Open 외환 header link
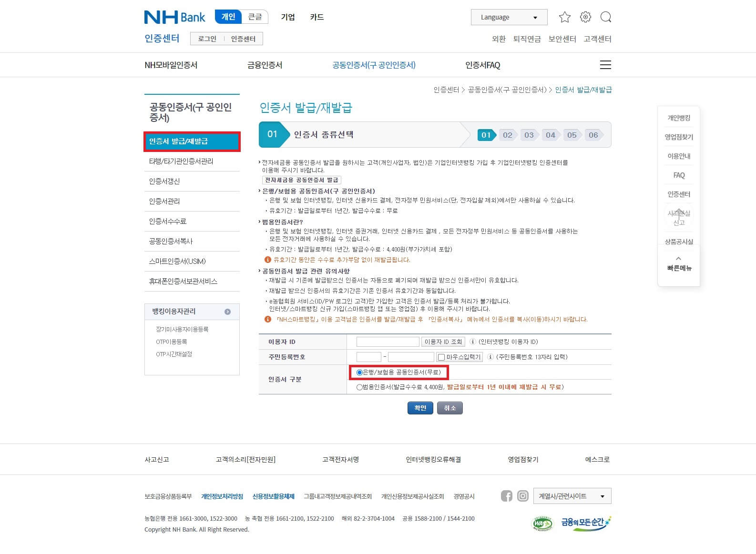The width and height of the screenshot is (756, 554). click(x=499, y=39)
